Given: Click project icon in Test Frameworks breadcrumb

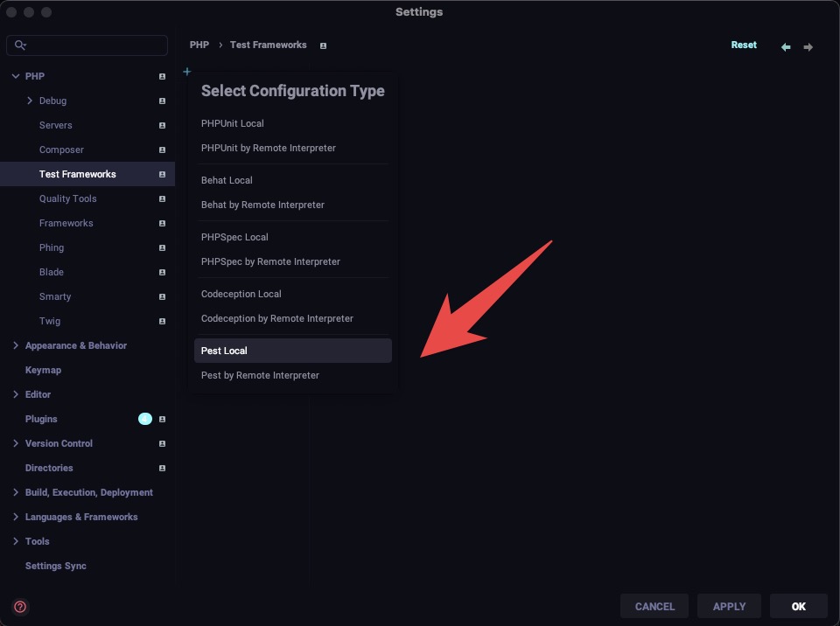Looking at the screenshot, I should tap(323, 46).
